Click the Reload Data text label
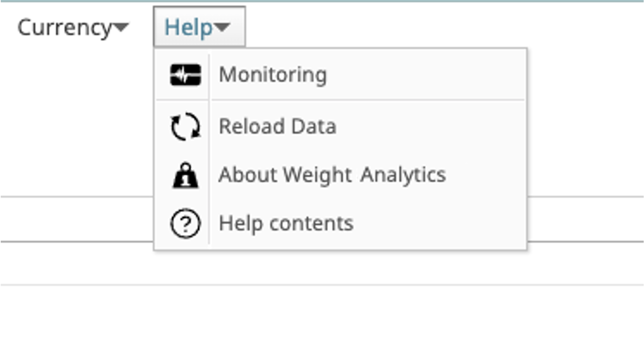Screen dimensions: 644x340 coord(277,126)
